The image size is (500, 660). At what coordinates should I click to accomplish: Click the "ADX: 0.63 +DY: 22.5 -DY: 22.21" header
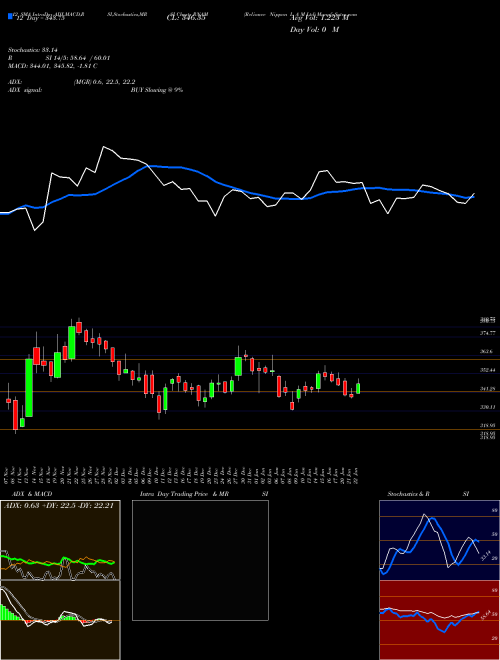[59, 506]
